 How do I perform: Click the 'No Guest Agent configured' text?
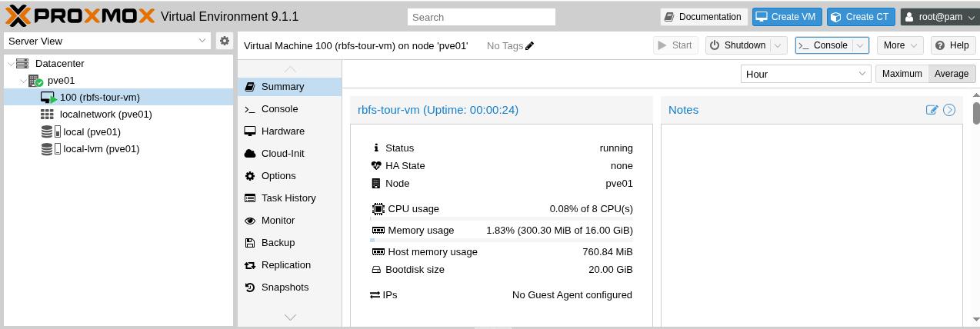pos(572,294)
